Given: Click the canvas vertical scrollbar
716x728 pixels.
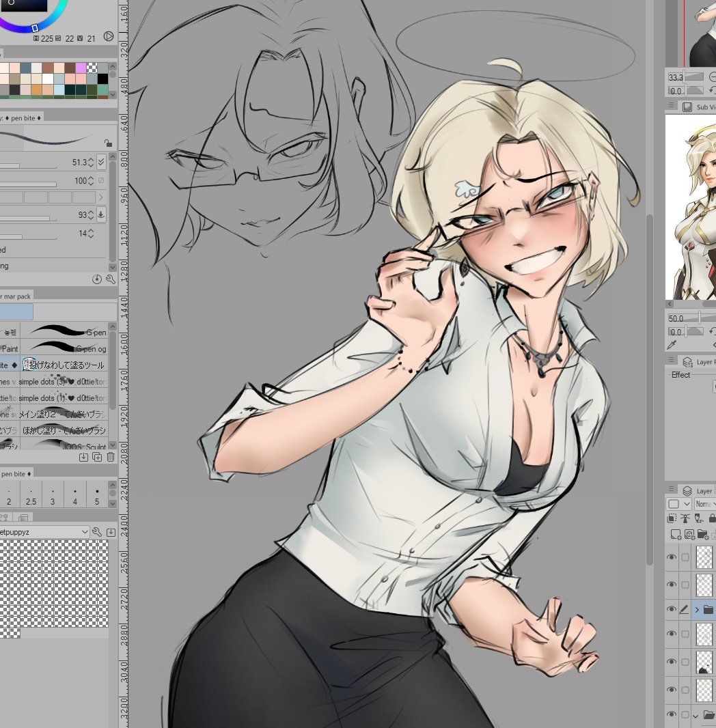Looking at the screenshot, I should [650, 390].
